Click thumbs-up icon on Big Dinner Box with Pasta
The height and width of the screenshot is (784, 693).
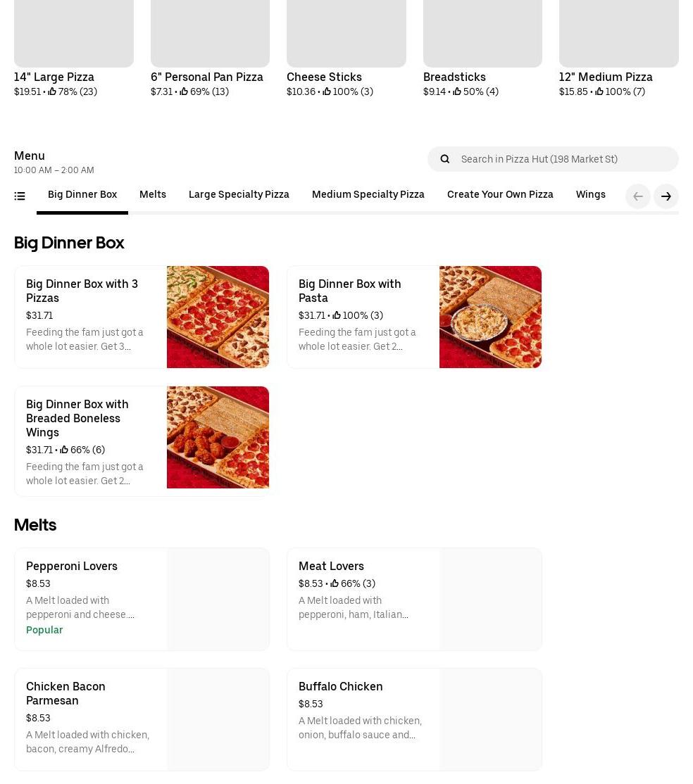pyautogui.click(x=337, y=316)
